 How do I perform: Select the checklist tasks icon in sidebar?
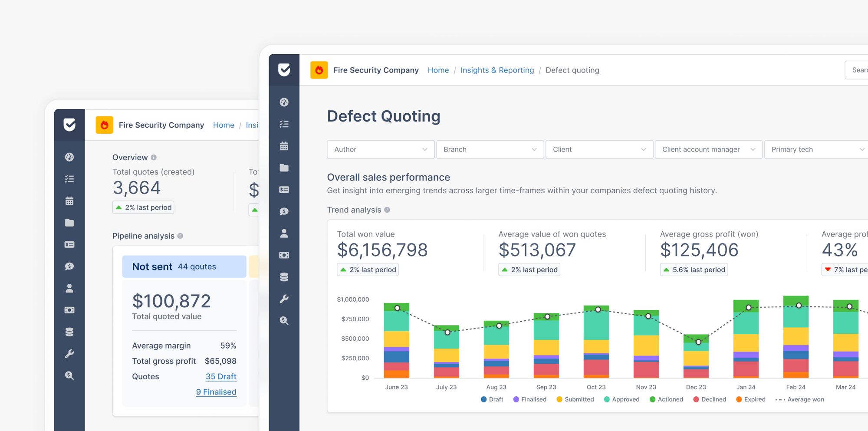click(284, 124)
